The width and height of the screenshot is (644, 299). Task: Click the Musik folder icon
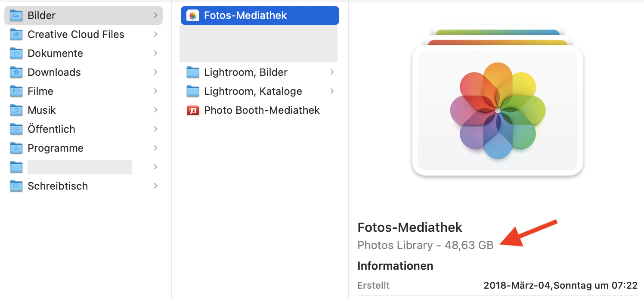tap(16, 110)
